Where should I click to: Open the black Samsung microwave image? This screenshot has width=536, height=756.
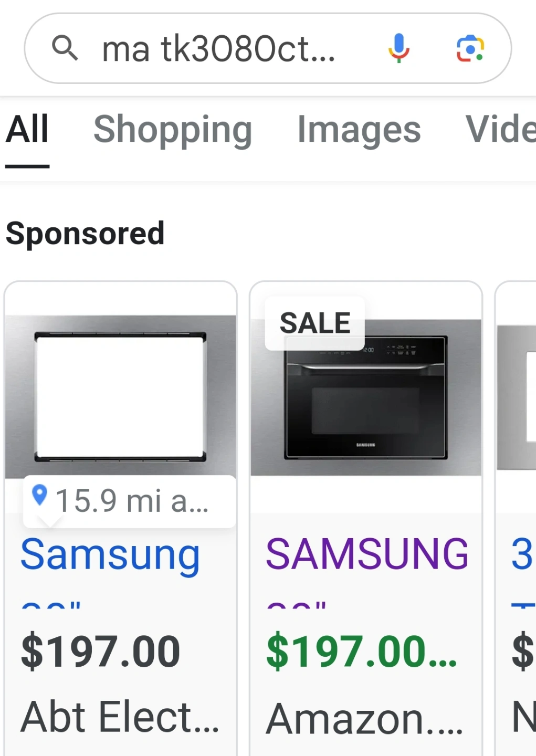click(x=366, y=397)
